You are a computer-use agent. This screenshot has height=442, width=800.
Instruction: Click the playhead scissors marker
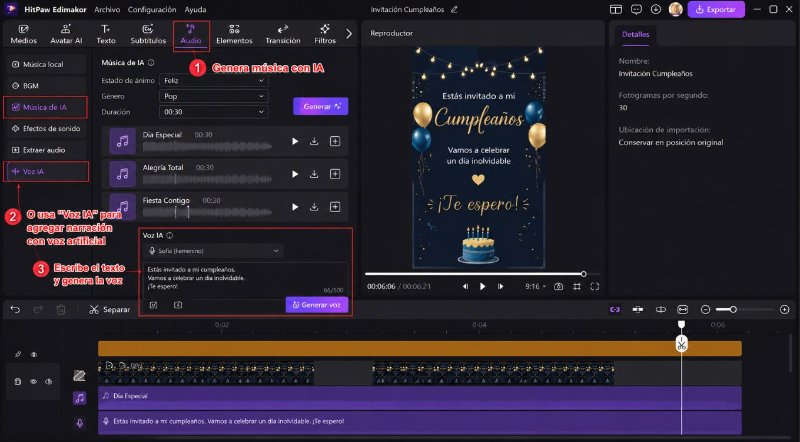click(682, 345)
